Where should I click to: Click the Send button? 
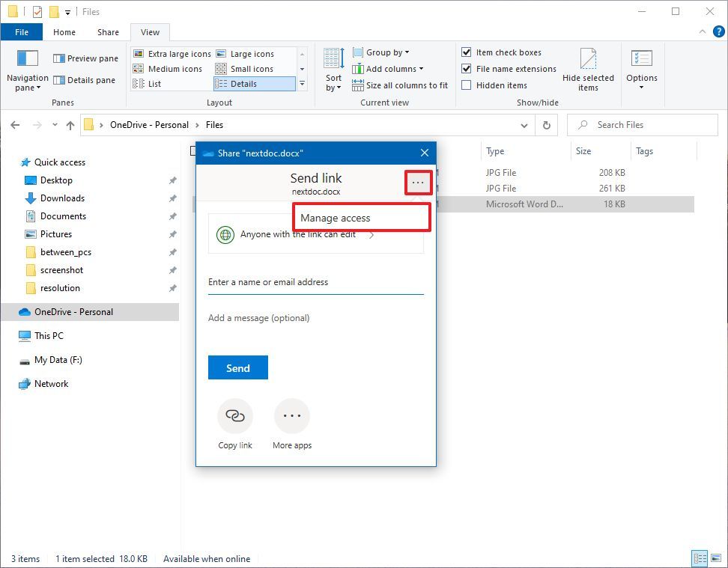(x=237, y=367)
